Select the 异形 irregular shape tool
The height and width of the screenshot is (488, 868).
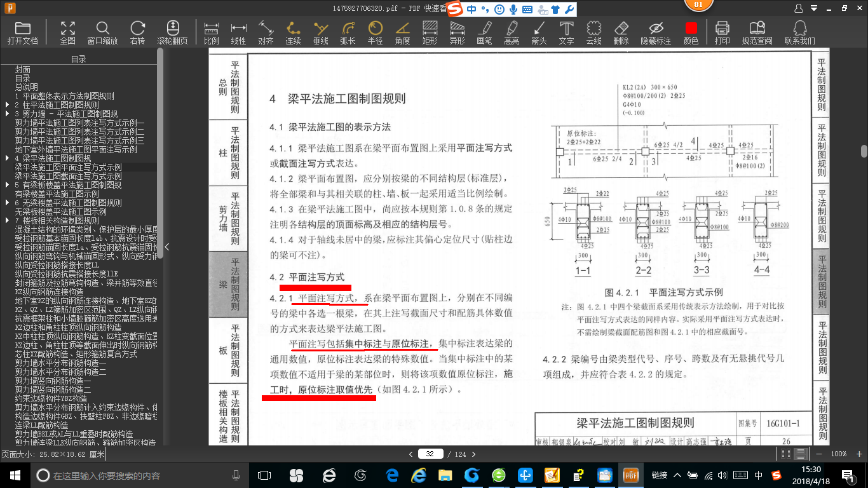[457, 33]
